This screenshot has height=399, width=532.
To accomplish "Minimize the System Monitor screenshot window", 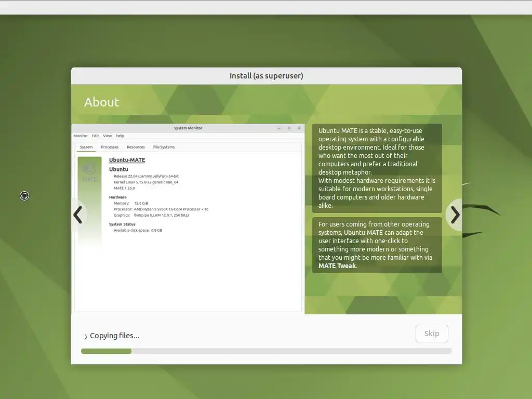I will point(279,128).
